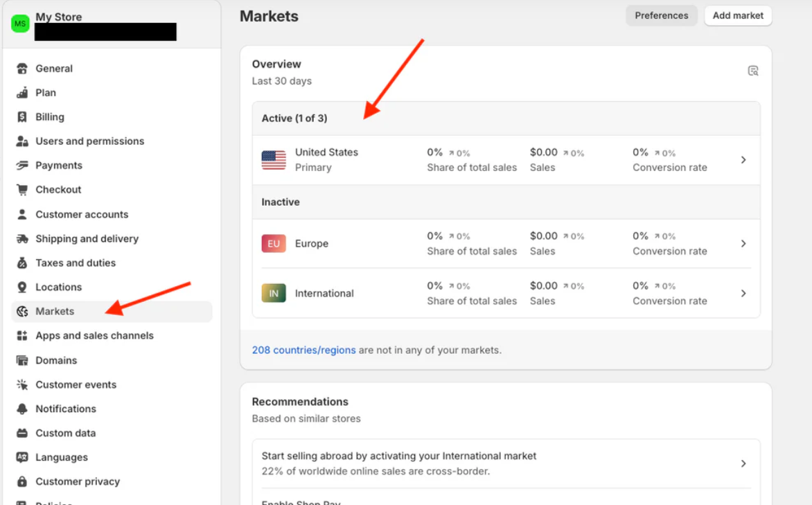Click the Taxes and duties icon
812x505 pixels.
(22, 263)
